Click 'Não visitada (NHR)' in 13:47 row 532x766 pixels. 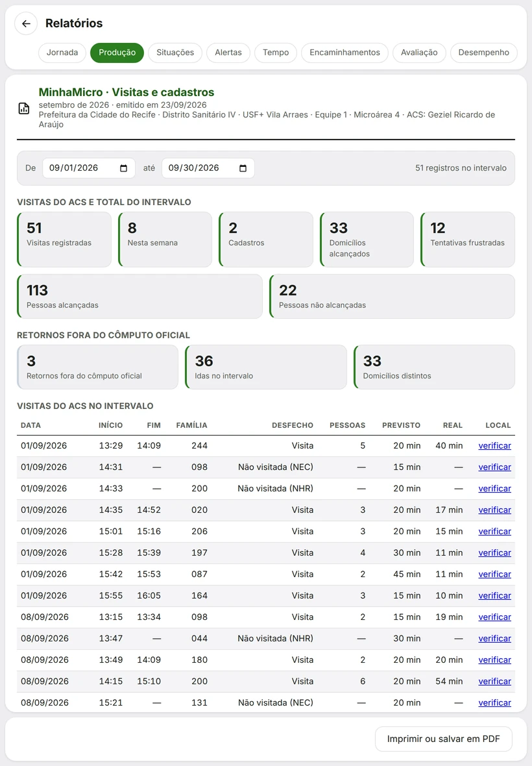point(275,639)
